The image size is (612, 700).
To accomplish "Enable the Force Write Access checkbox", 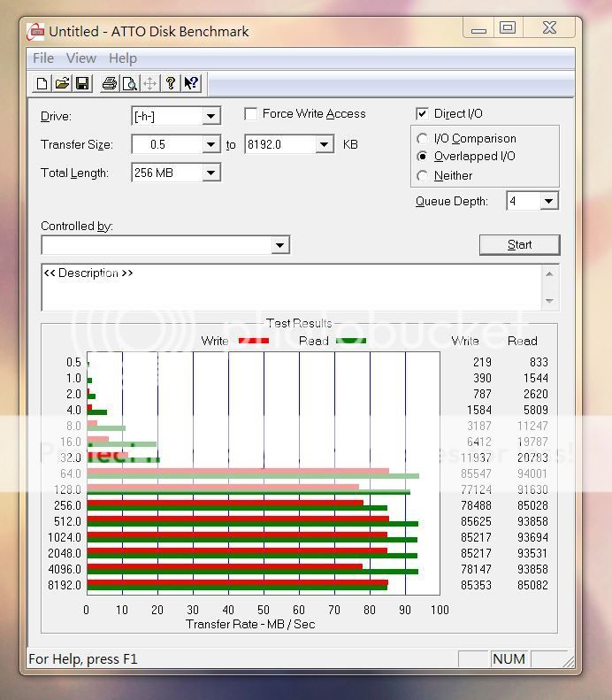I will (x=250, y=114).
